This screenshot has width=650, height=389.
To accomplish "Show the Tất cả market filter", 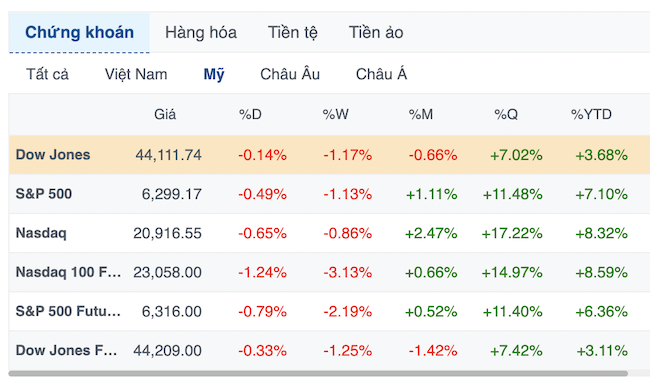I will [47, 74].
